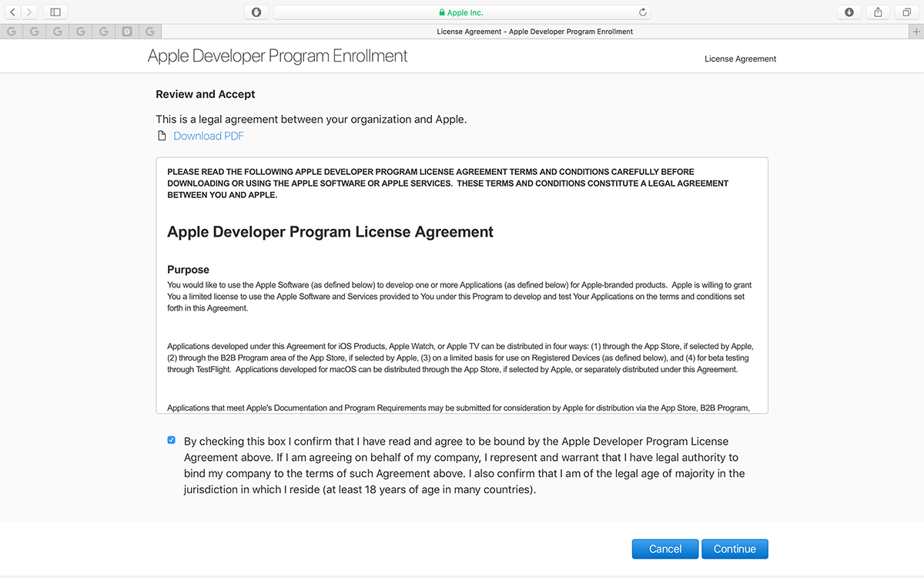Click the document icon beside Download PDF
The image size is (924, 578).
(x=162, y=136)
